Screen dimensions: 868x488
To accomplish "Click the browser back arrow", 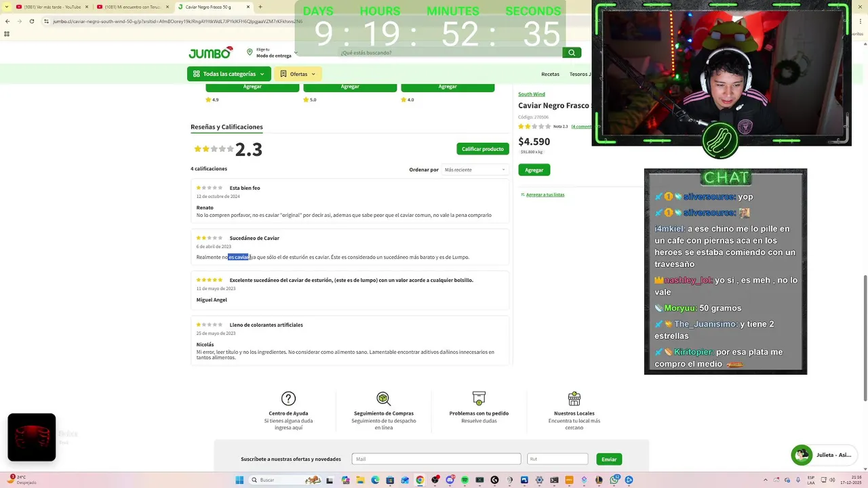I will point(7,21).
